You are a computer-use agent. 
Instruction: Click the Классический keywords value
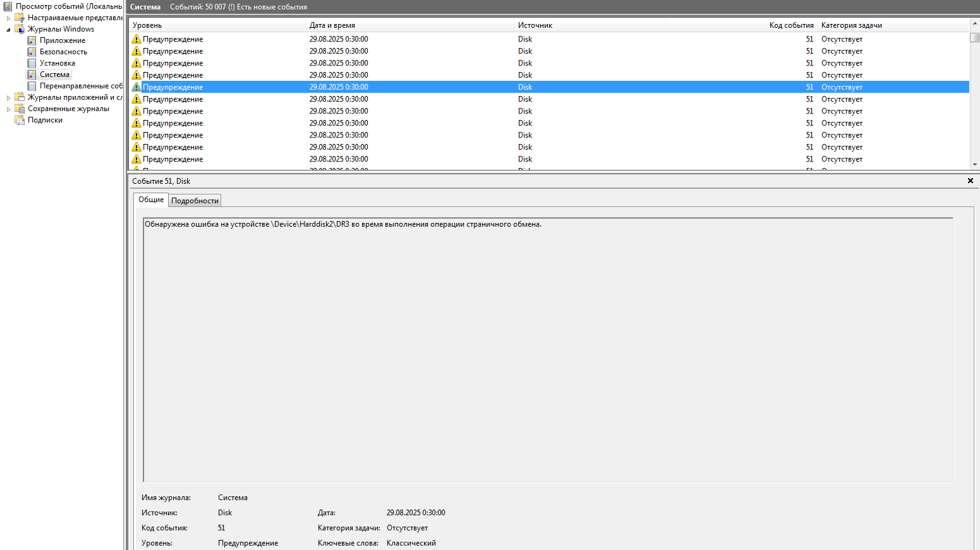coord(411,543)
